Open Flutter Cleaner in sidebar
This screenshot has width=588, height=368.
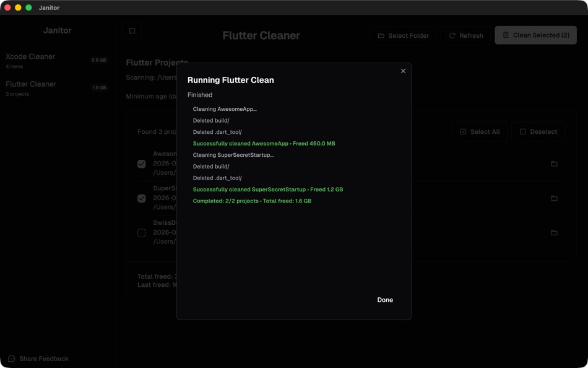pyautogui.click(x=56, y=88)
